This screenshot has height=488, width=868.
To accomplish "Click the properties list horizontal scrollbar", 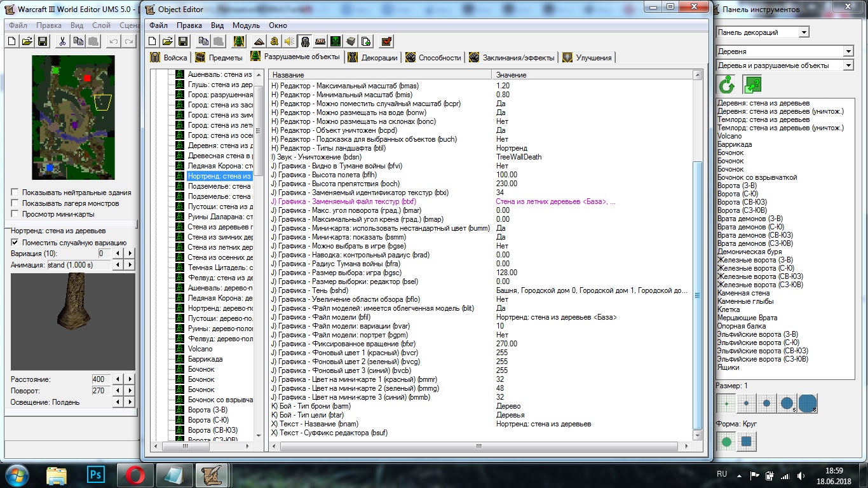I will [480, 446].
